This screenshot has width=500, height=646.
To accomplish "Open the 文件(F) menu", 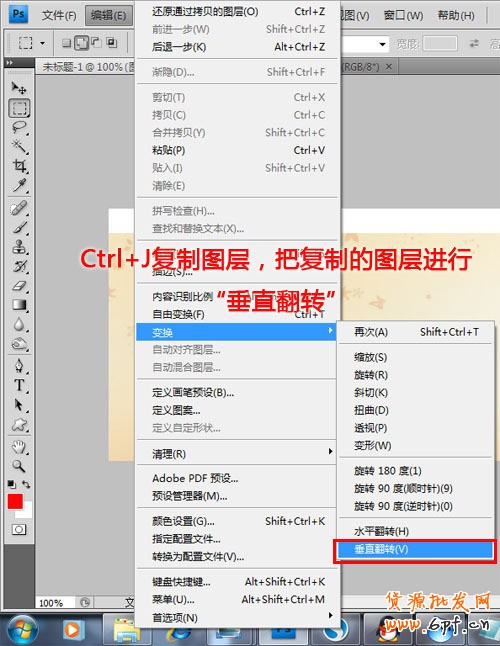I will (59, 16).
